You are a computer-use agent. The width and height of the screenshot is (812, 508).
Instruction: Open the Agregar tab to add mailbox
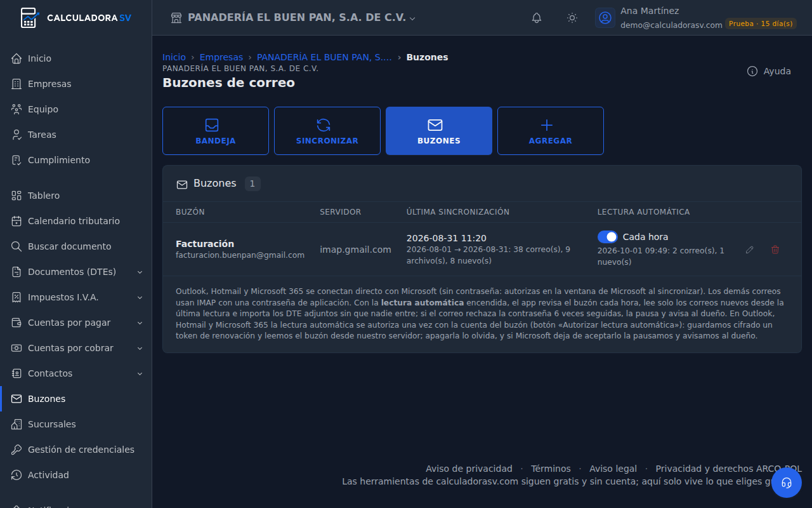[x=551, y=131]
